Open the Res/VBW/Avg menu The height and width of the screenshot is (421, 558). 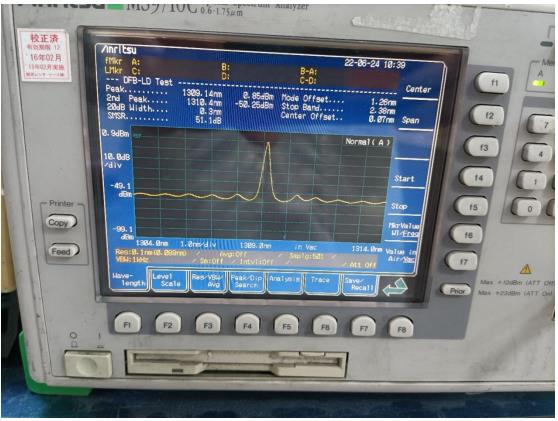click(209, 281)
